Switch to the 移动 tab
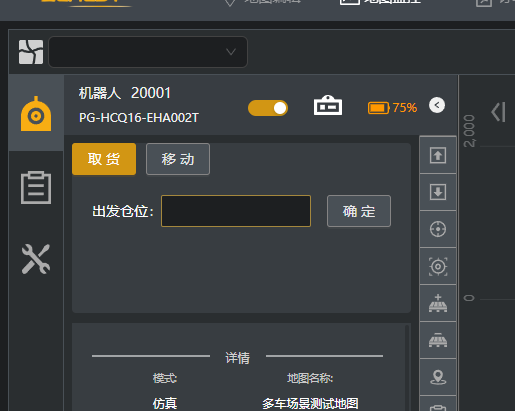This screenshot has width=515, height=411. pyautogui.click(x=178, y=159)
